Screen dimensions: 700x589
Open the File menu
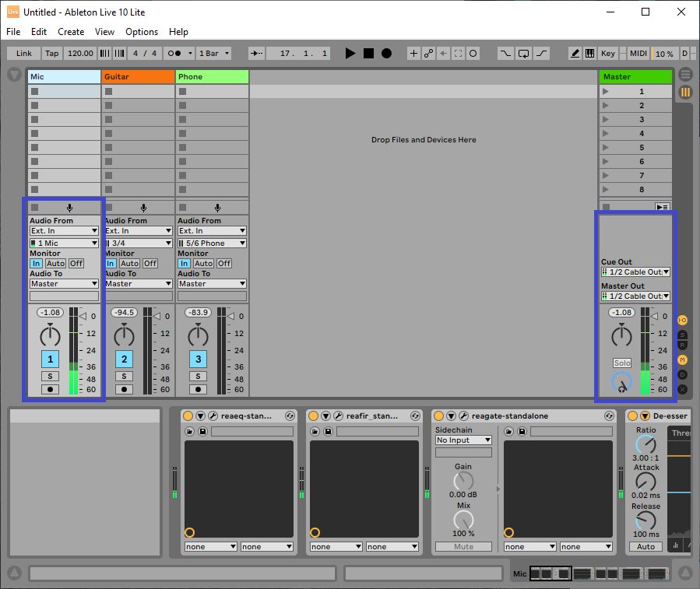13,32
